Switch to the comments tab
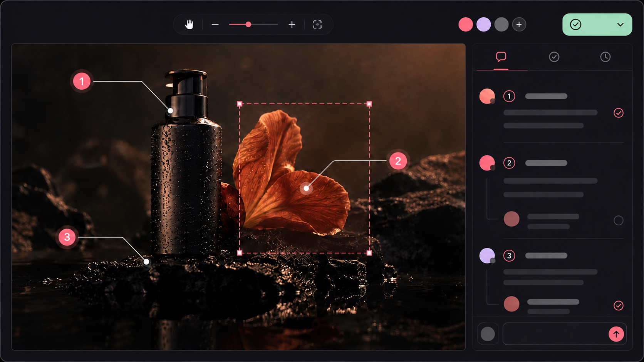The height and width of the screenshot is (362, 644). click(x=501, y=57)
